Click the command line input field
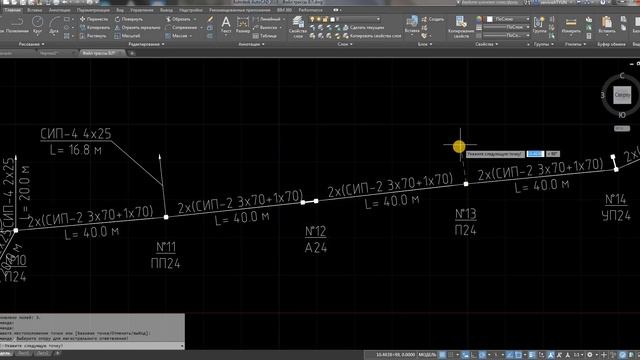640x360 pixels. coord(90,346)
